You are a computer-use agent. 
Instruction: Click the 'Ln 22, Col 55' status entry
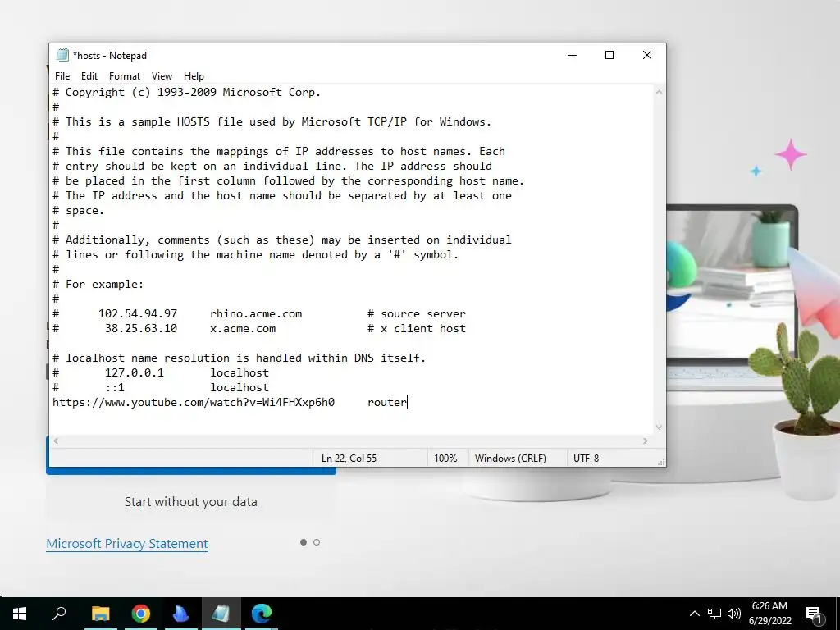[x=349, y=459]
